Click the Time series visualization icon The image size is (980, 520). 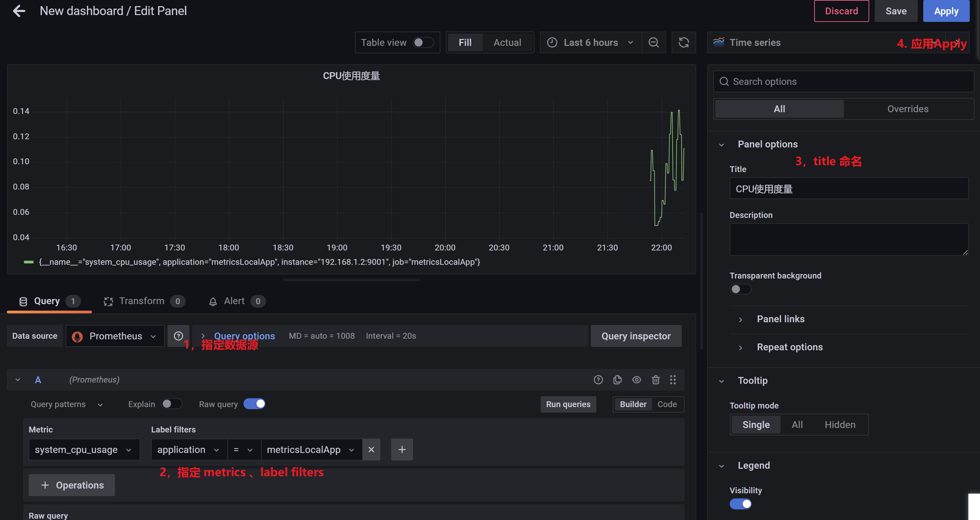[718, 42]
